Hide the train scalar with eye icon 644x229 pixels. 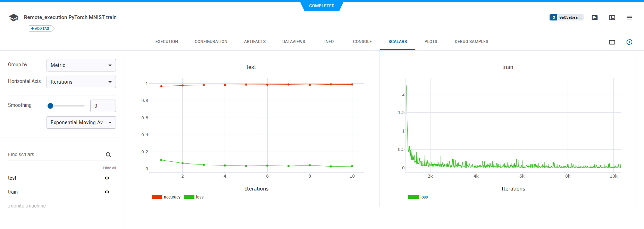(x=107, y=192)
